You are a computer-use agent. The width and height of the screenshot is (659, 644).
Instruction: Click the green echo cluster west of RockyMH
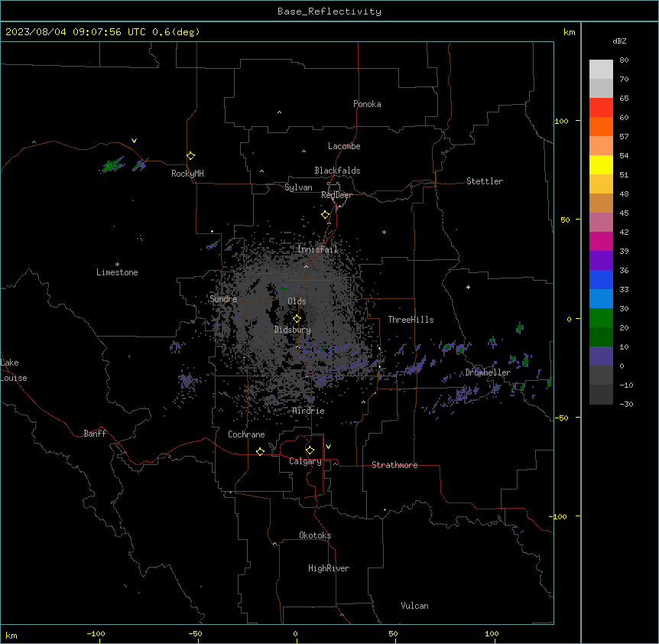[x=112, y=164]
